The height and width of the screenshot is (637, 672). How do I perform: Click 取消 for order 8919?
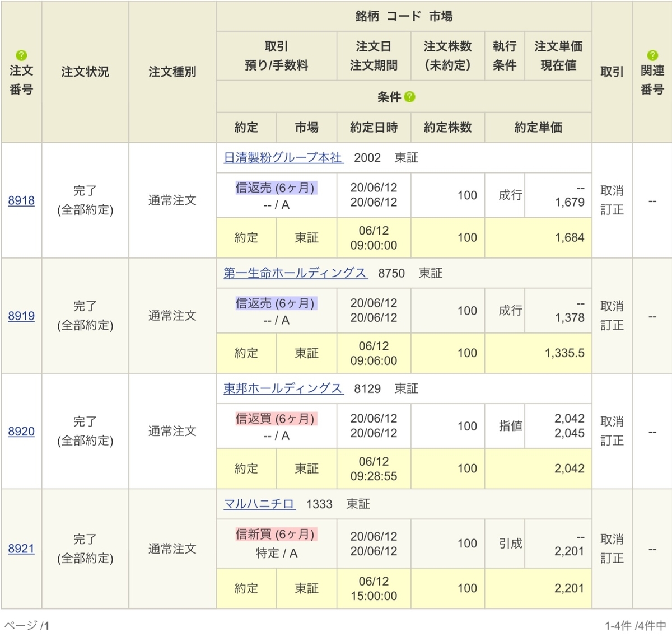(612, 306)
